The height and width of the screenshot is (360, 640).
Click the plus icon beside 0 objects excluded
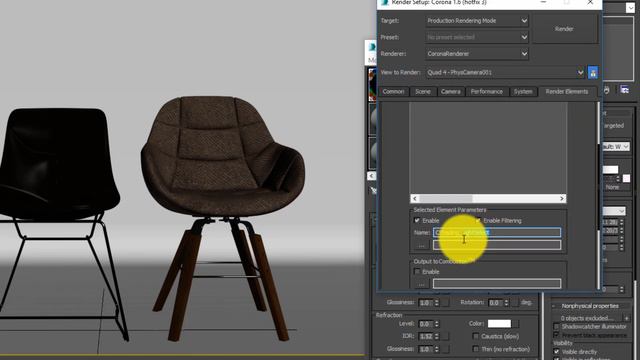coord(627,318)
